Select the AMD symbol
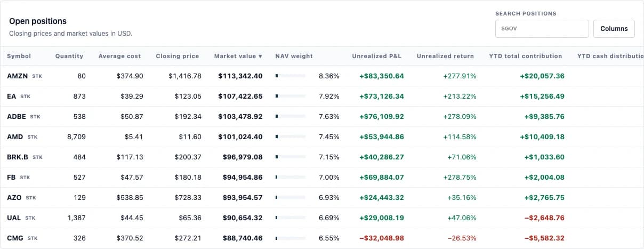Viewport: 644px width, 249px height. (15, 137)
